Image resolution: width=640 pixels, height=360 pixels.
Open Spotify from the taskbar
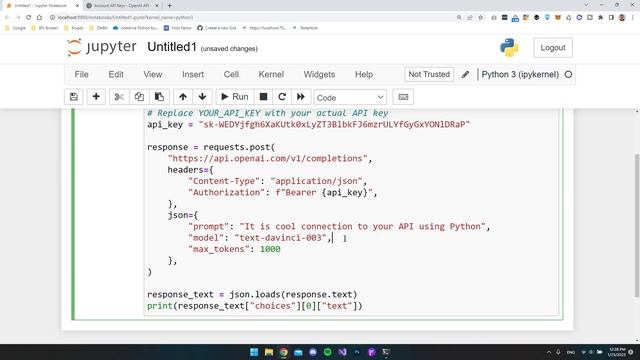pyautogui.click(x=327, y=352)
